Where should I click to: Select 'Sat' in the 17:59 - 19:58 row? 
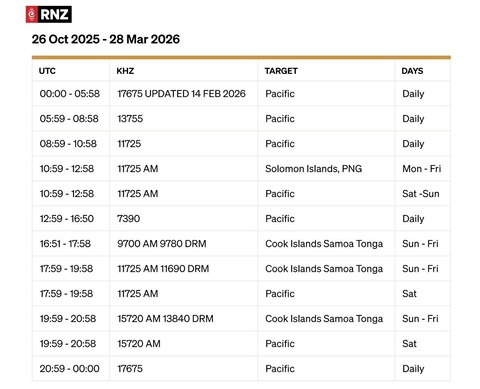click(409, 294)
